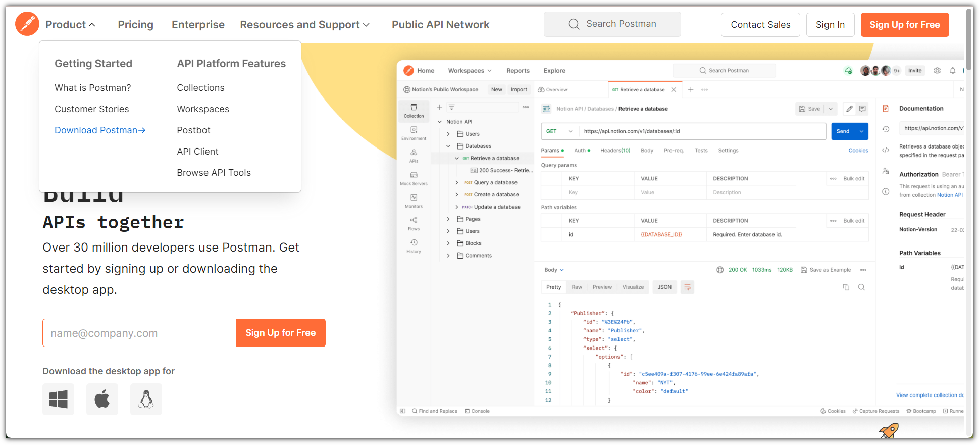Search within response body icon
This screenshot has height=445, width=980.
[x=862, y=287]
